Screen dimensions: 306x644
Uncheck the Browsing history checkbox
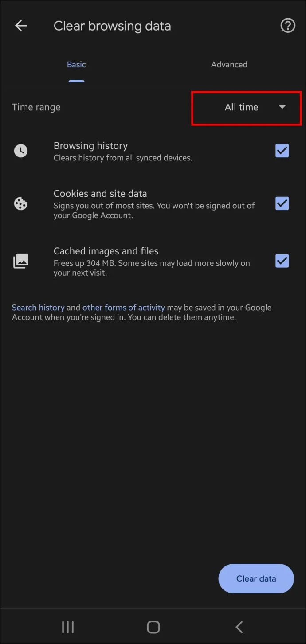click(x=282, y=151)
